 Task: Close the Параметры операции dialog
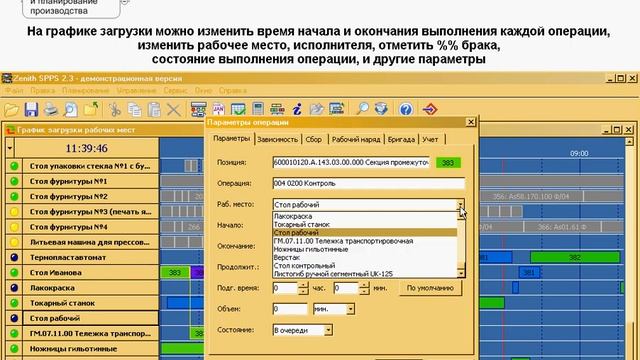[471, 122]
